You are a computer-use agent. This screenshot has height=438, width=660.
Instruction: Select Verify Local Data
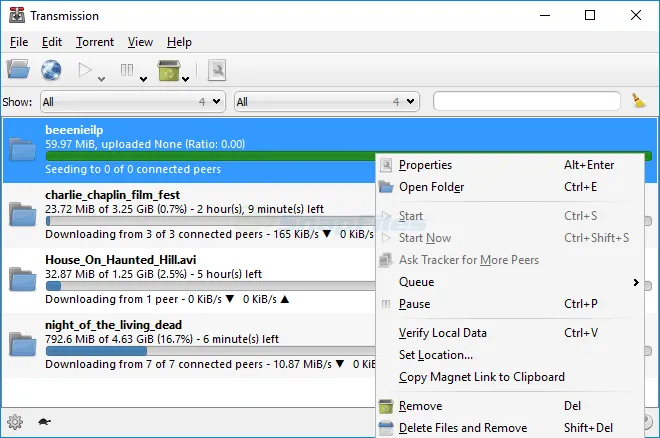509,333
